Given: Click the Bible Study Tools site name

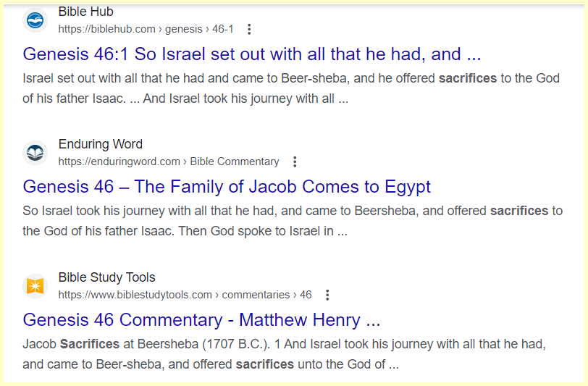Looking at the screenshot, I should pyautogui.click(x=106, y=277).
